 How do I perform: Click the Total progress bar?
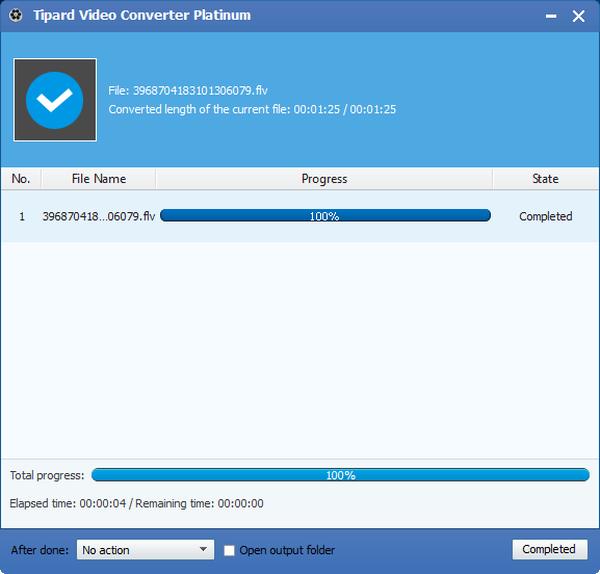tap(340, 475)
